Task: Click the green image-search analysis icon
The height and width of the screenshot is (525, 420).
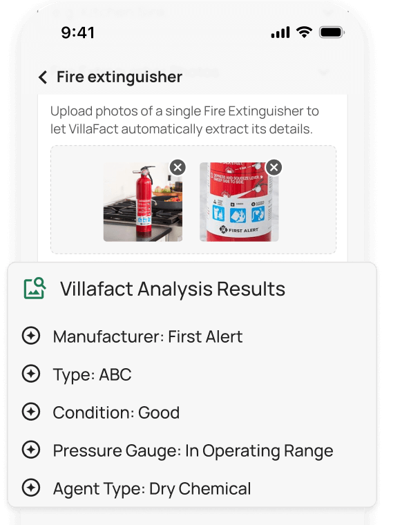Action: point(35,288)
